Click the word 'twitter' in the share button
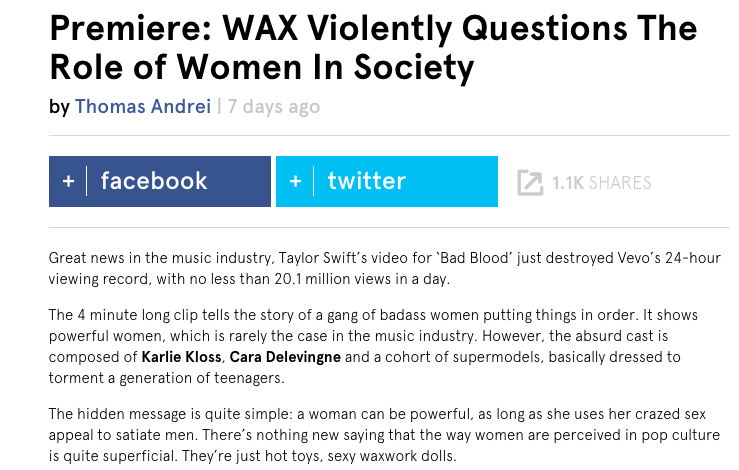Screen dimensions: 739x470 tap(367, 181)
